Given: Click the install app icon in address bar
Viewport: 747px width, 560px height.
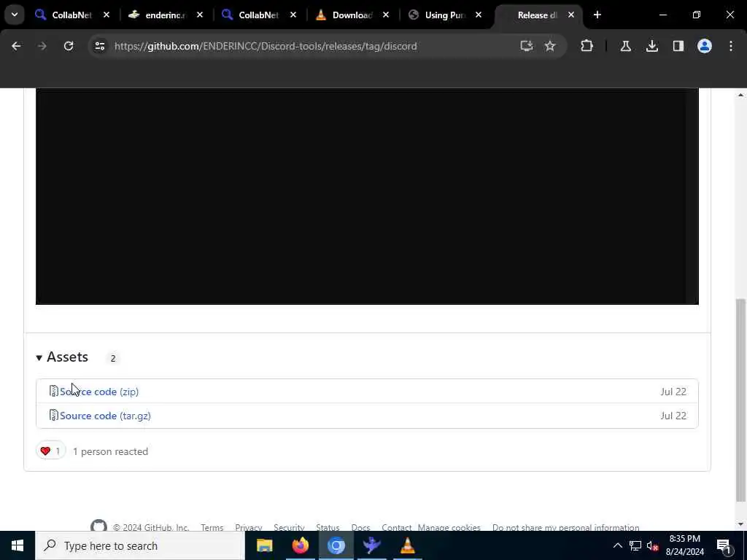Looking at the screenshot, I should (526, 46).
